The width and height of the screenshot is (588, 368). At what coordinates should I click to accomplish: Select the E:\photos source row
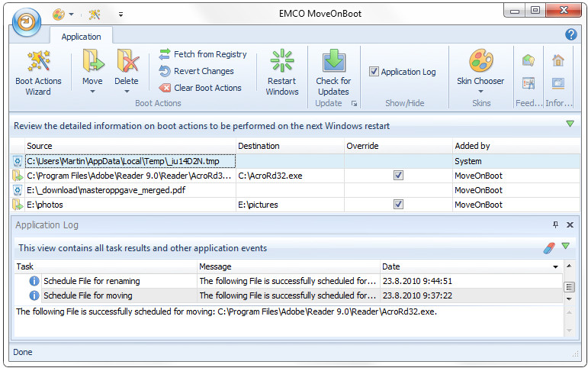pyautogui.click(x=130, y=205)
